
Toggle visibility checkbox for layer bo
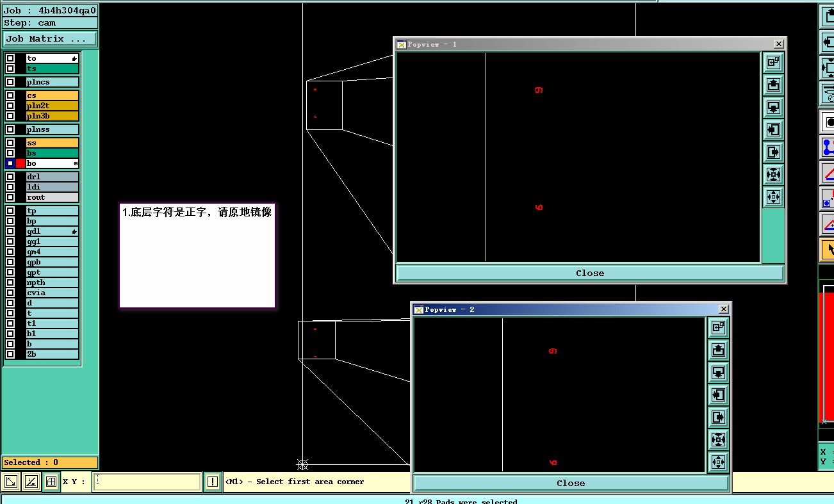[10, 163]
